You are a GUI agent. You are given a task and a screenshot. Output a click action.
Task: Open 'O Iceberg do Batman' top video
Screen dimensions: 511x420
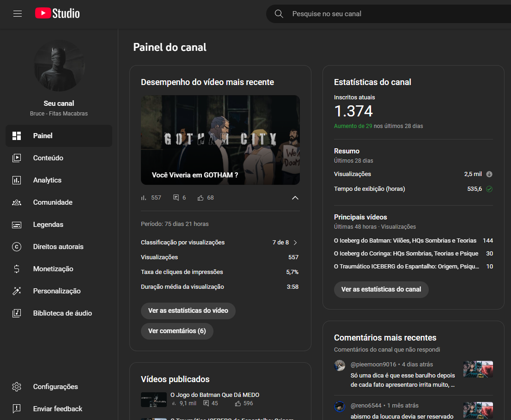(x=405, y=241)
